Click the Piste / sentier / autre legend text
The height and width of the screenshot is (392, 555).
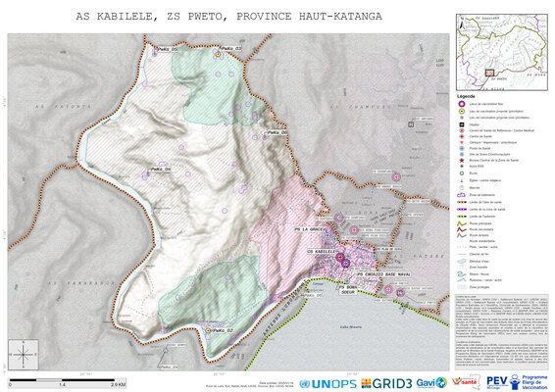click(x=483, y=247)
